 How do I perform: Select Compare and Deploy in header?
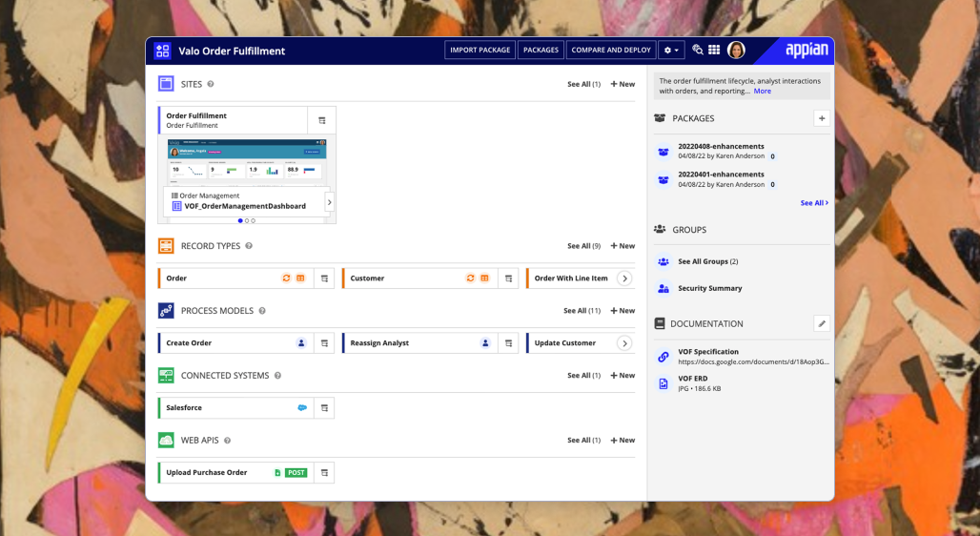point(611,51)
